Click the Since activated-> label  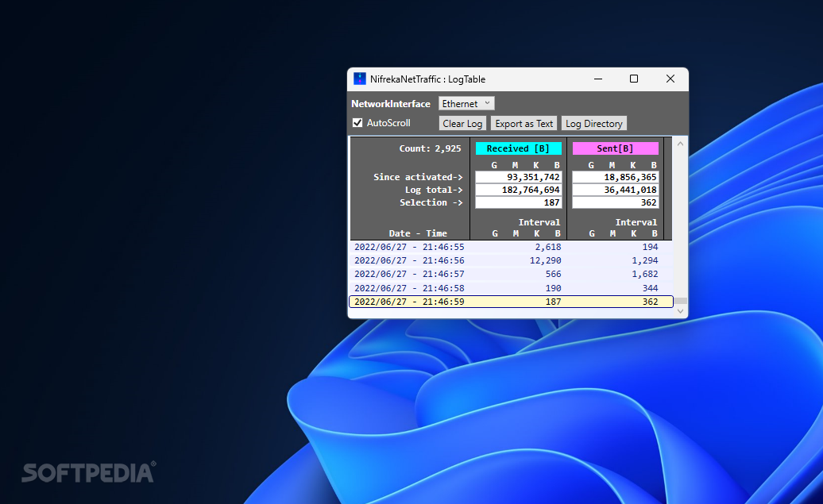(x=419, y=177)
